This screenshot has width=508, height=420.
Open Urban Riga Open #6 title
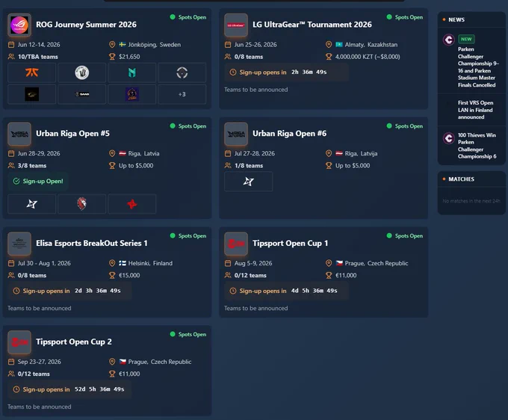tap(289, 134)
